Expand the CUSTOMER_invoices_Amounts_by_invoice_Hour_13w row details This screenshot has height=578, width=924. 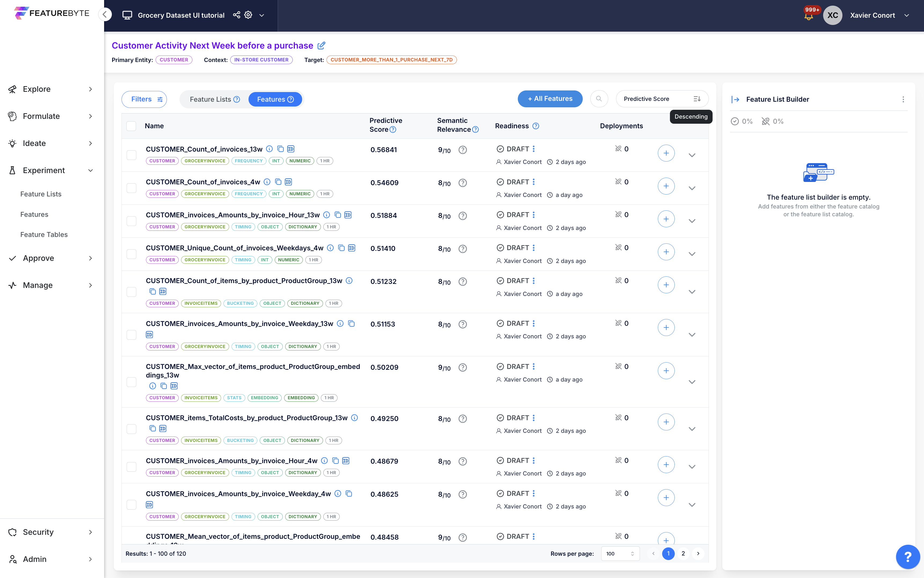[692, 221]
